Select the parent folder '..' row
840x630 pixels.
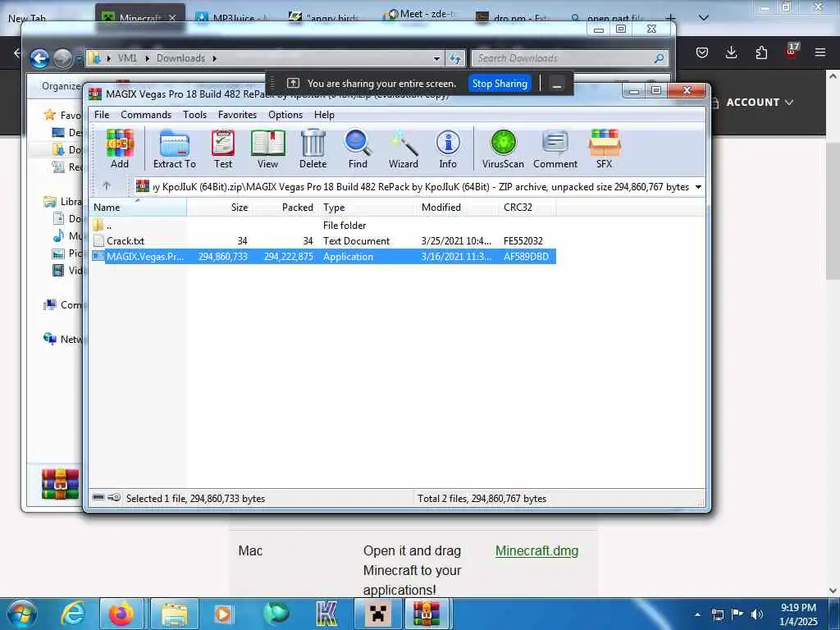pyautogui.click(x=323, y=226)
